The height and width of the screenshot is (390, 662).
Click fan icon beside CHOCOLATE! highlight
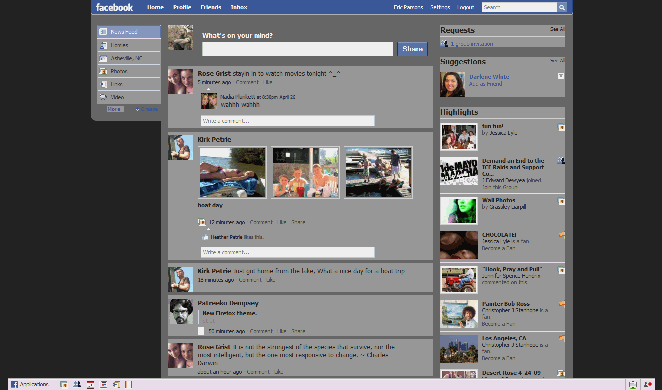tap(562, 234)
